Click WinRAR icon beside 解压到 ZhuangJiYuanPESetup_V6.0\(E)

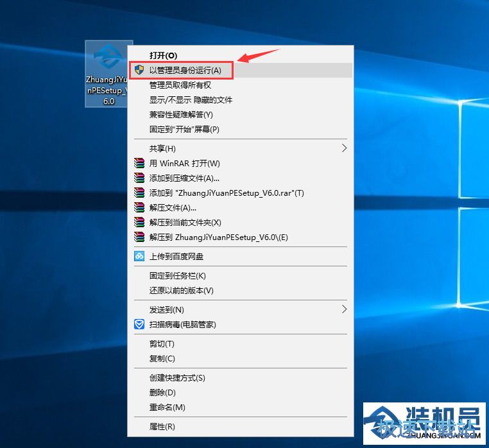tap(139, 237)
